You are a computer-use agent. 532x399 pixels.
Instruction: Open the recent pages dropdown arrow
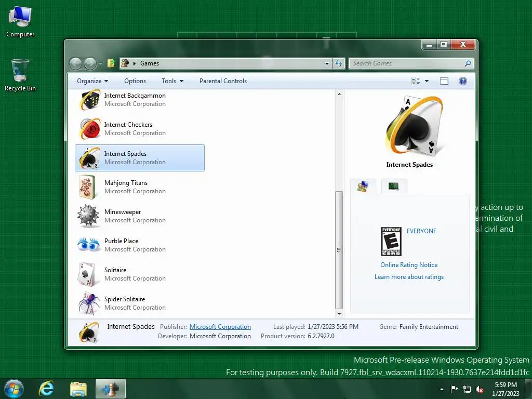pyautogui.click(x=100, y=64)
